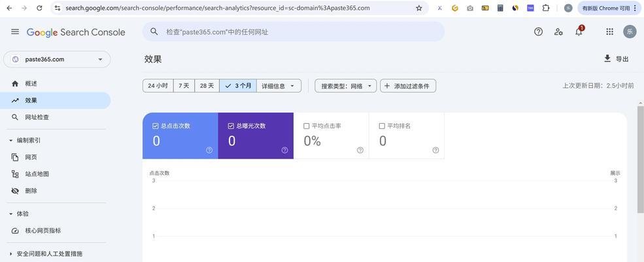Select the 3 个月 date range
The height and width of the screenshot is (262, 644).
(x=238, y=86)
